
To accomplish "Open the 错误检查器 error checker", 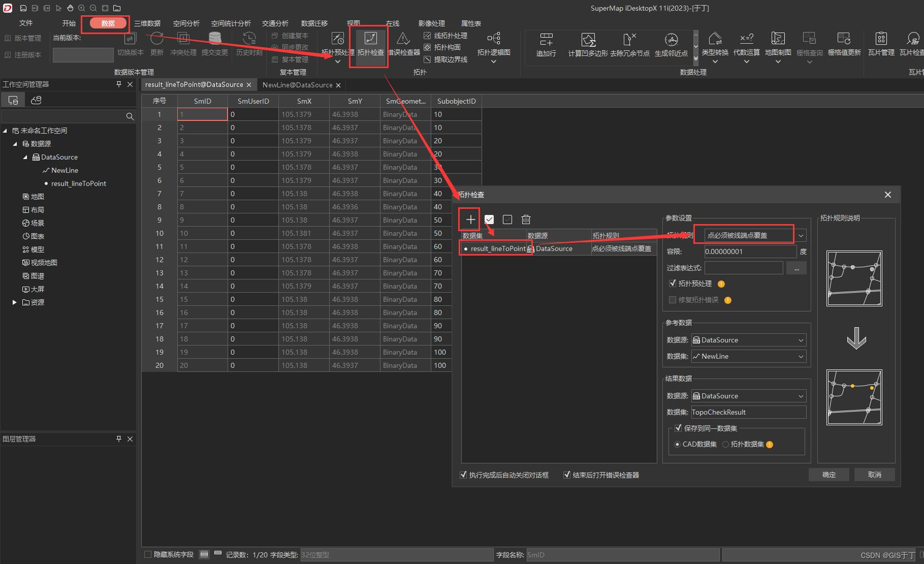I will (403, 45).
